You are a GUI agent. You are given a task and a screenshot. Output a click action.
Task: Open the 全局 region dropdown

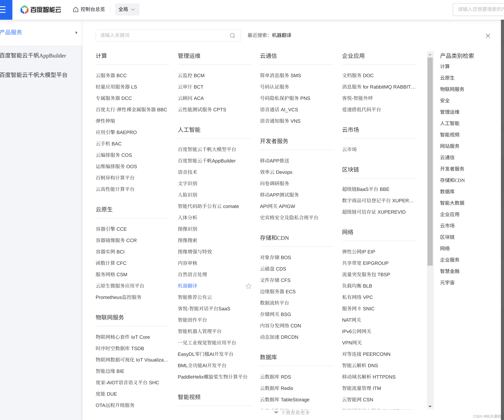(127, 9)
